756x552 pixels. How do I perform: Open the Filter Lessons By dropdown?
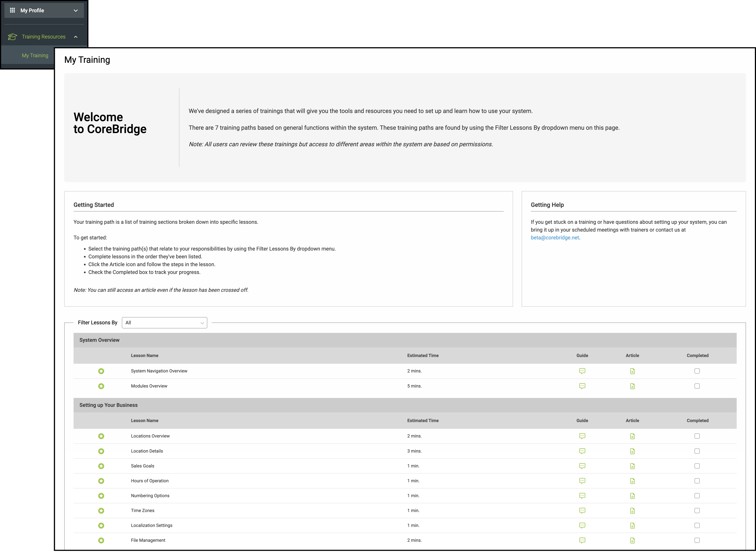click(x=164, y=323)
